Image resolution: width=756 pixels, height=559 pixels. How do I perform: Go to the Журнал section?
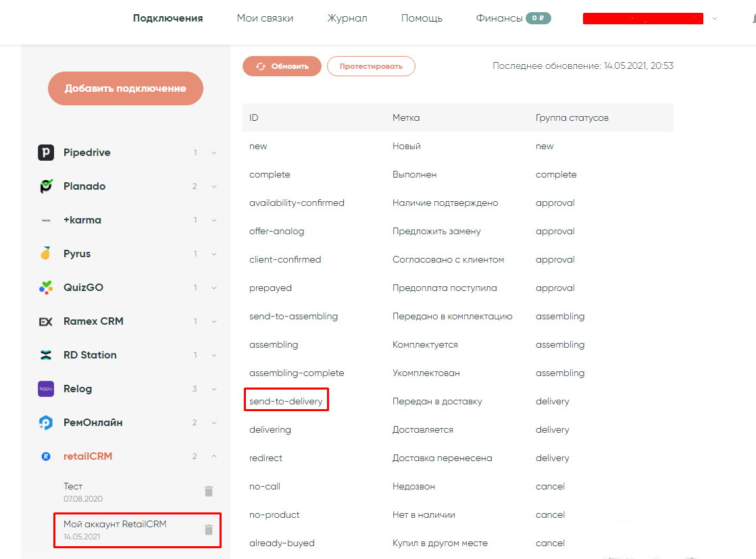point(347,18)
